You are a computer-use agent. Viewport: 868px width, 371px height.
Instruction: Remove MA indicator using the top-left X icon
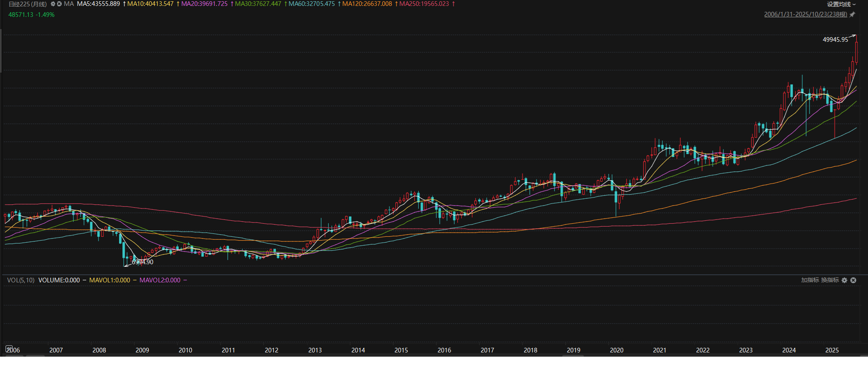tap(60, 4)
